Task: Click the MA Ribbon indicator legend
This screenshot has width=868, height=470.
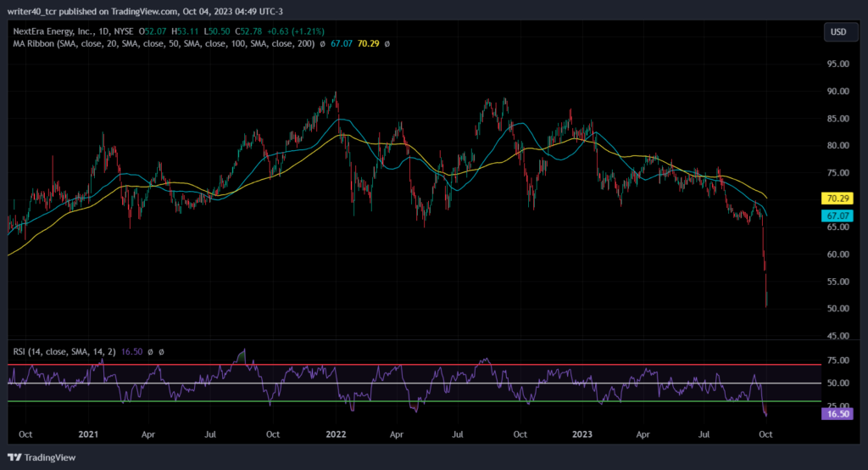Action: pos(164,43)
